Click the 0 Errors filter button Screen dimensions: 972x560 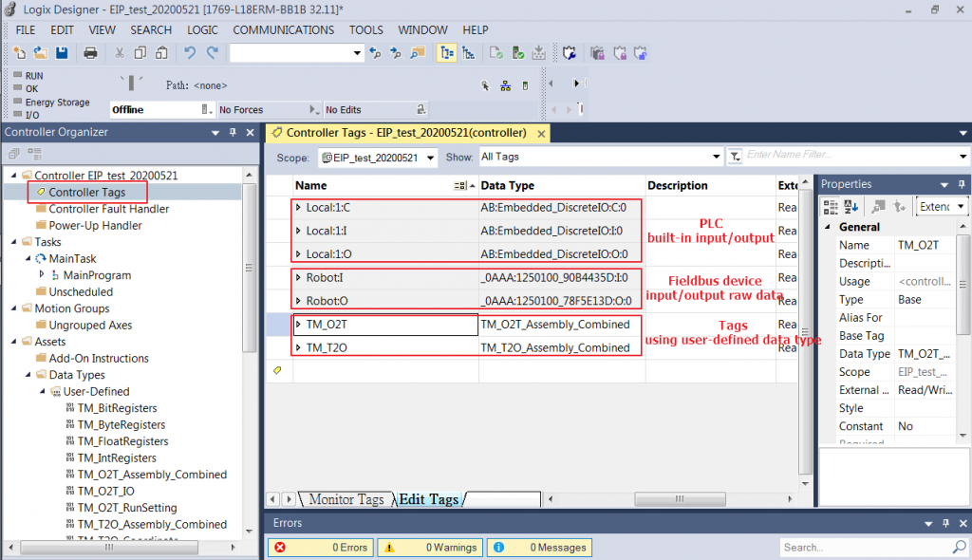(x=321, y=548)
